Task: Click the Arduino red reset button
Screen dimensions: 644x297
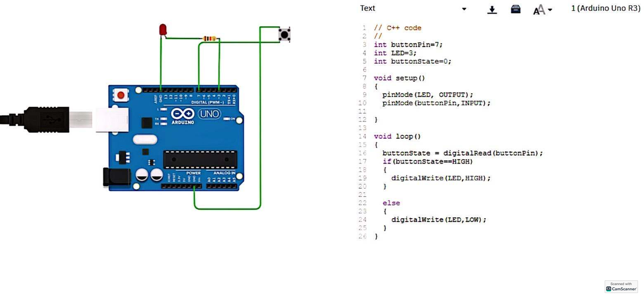Action: [x=121, y=96]
